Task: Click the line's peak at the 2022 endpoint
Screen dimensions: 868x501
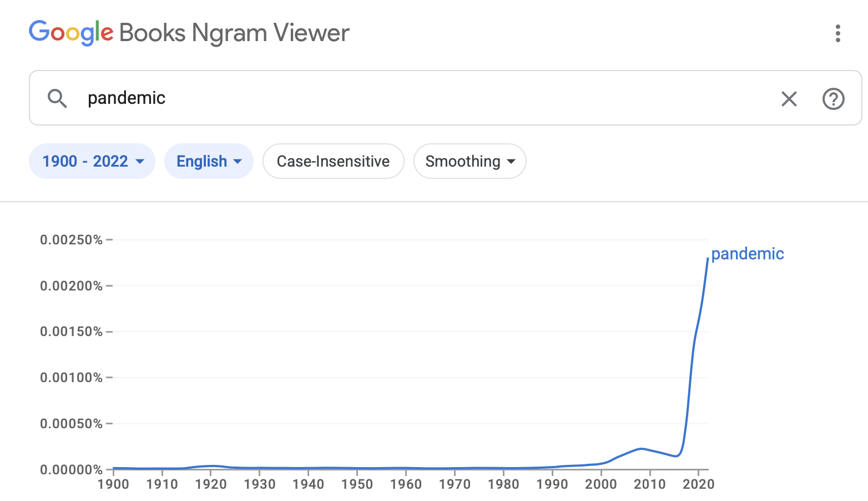Action: (x=707, y=259)
